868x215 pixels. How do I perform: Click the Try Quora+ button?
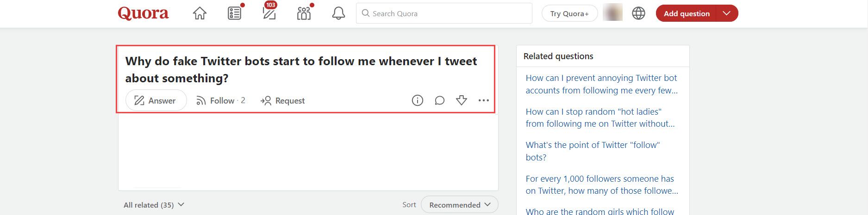[x=569, y=13]
